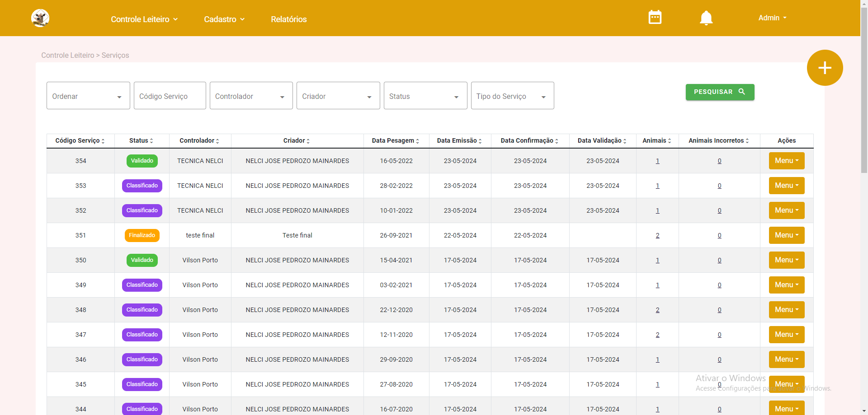Click Validado badge on service 350
This screenshot has width=868, height=415.
[x=142, y=260]
